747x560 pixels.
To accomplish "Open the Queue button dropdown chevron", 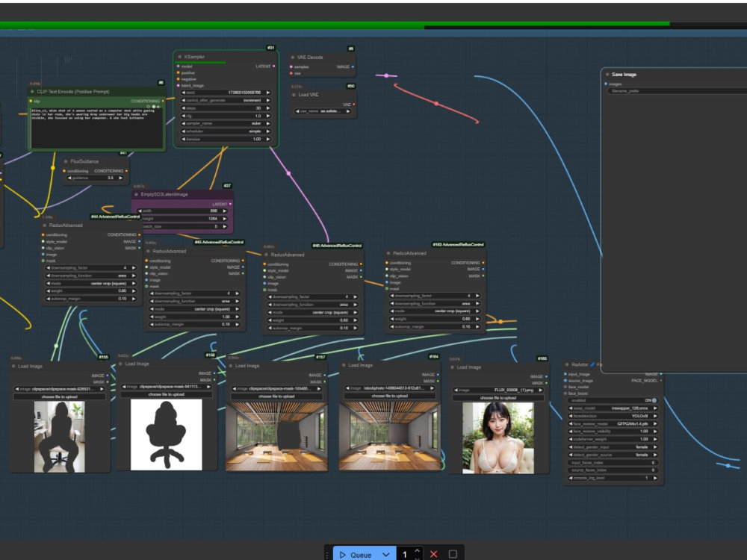I will pyautogui.click(x=386, y=555).
